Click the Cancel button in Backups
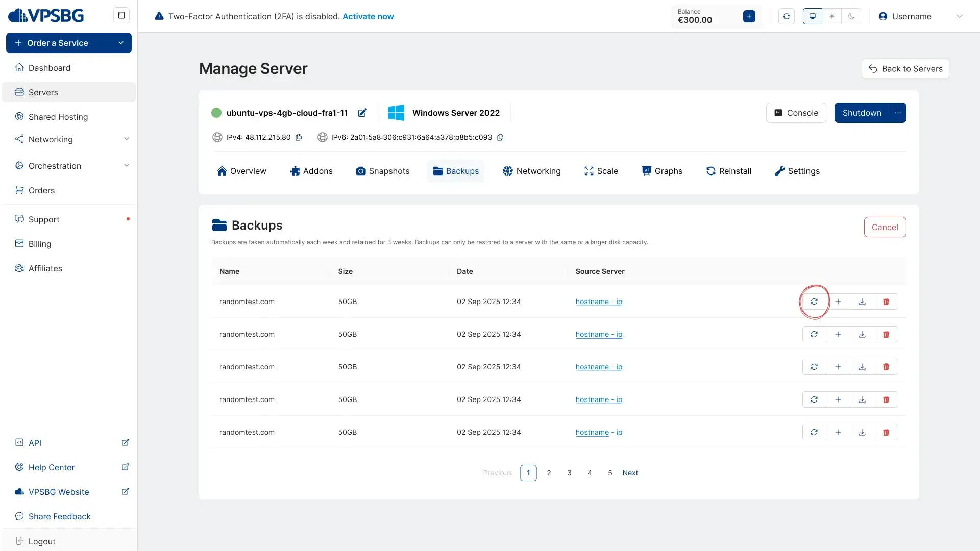 point(885,227)
